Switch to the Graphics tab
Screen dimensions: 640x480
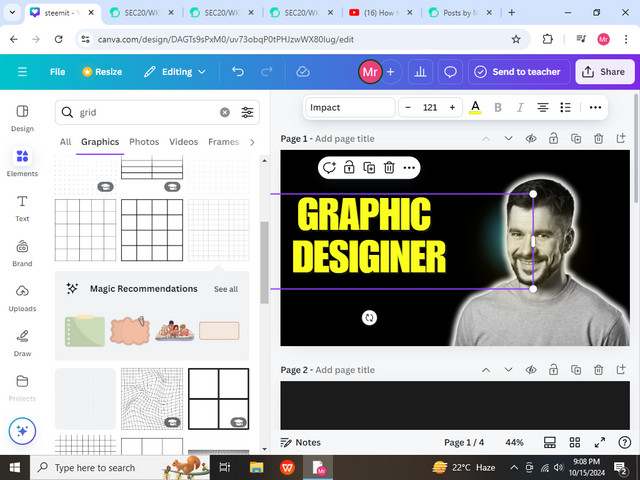(x=100, y=142)
